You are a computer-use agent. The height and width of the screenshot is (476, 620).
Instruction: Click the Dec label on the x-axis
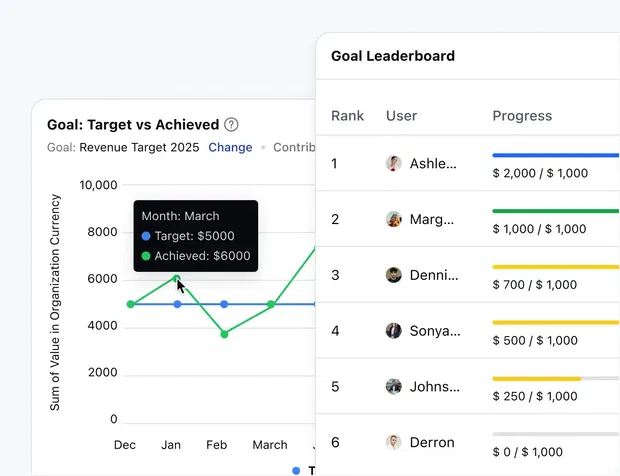click(125, 445)
